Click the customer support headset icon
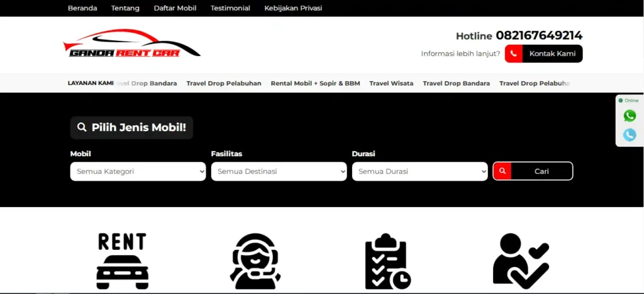The image size is (644, 294). click(x=255, y=261)
